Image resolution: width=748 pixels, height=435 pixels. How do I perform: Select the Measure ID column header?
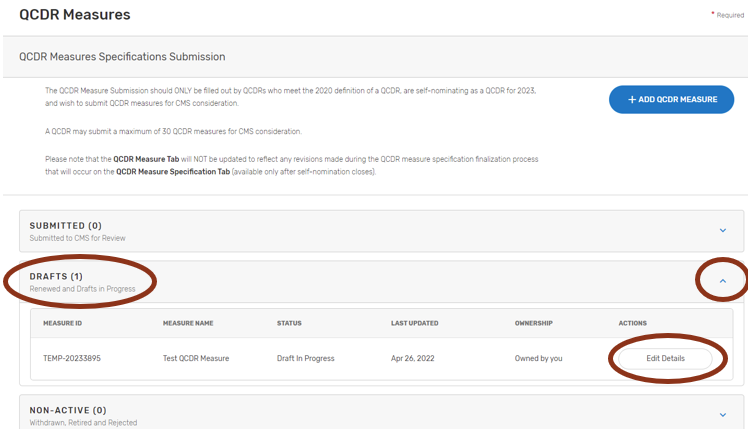[64, 323]
